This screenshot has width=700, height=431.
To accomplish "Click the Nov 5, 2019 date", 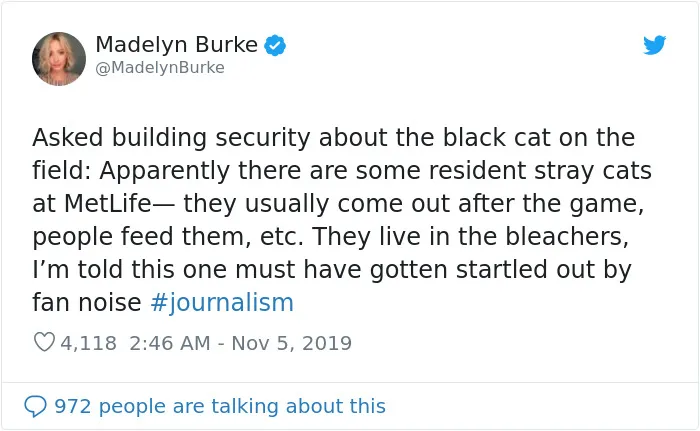I will [x=292, y=343].
